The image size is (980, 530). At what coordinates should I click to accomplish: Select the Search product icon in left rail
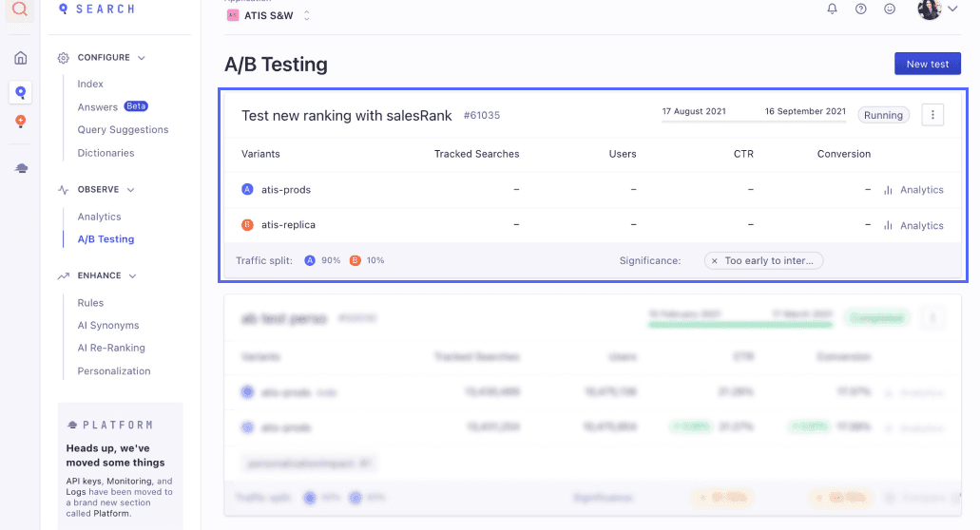point(21,92)
